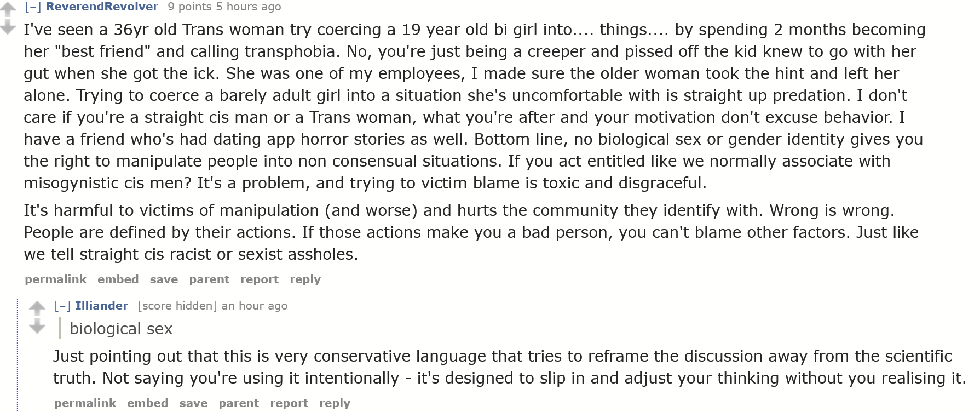Reply to ReverendRevolver's comment
Screen dimensions: 980x412
tap(305, 279)
